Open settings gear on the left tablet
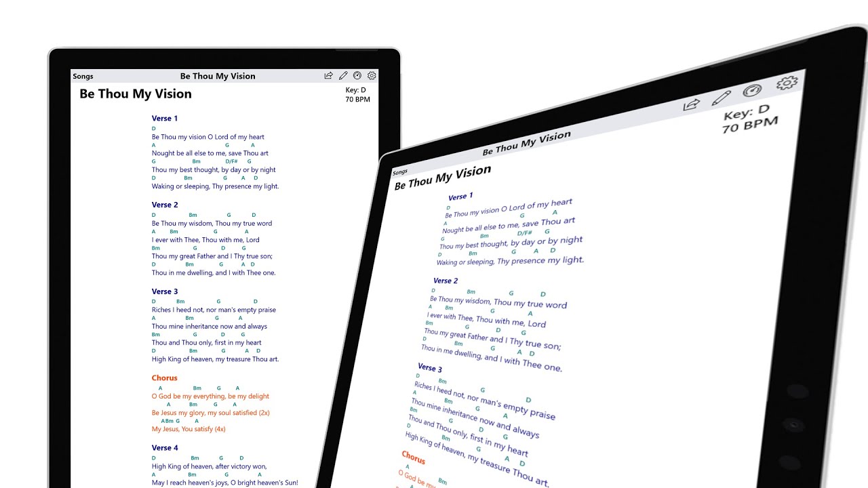The image size is (868, 488). [372, 76]
